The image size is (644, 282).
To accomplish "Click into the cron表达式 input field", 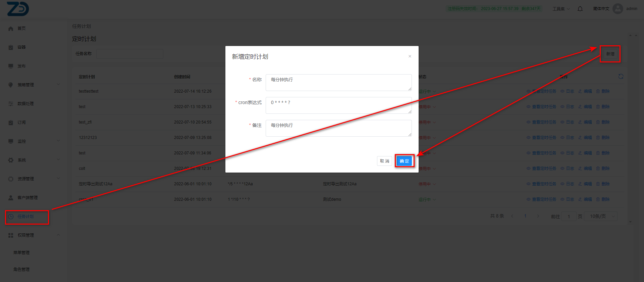I will 338,105.
